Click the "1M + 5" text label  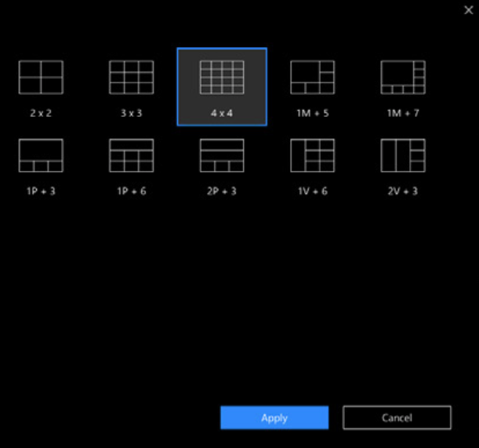click(x=312, y=113)
